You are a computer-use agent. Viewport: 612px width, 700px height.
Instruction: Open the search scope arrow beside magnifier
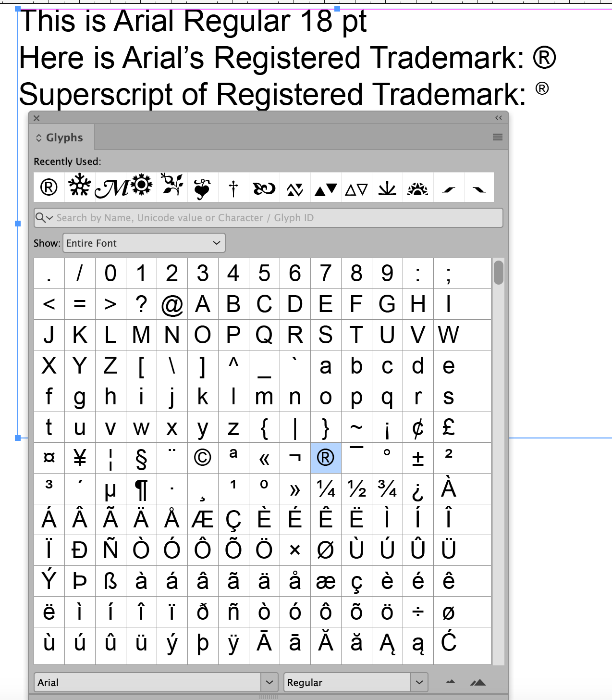[x=49, y=217]
